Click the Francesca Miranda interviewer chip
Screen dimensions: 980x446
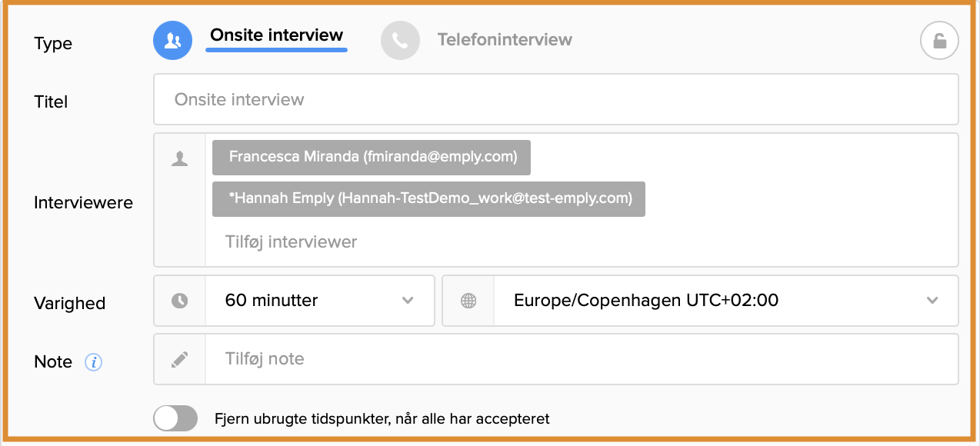[x=372, y=158]
